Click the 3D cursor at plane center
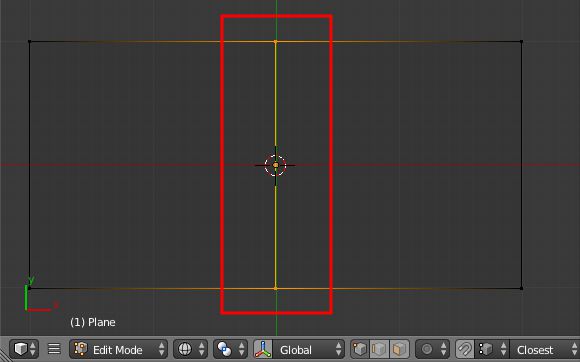The height and width of the screenshot is (362, 580). click(x=276, y=165)
